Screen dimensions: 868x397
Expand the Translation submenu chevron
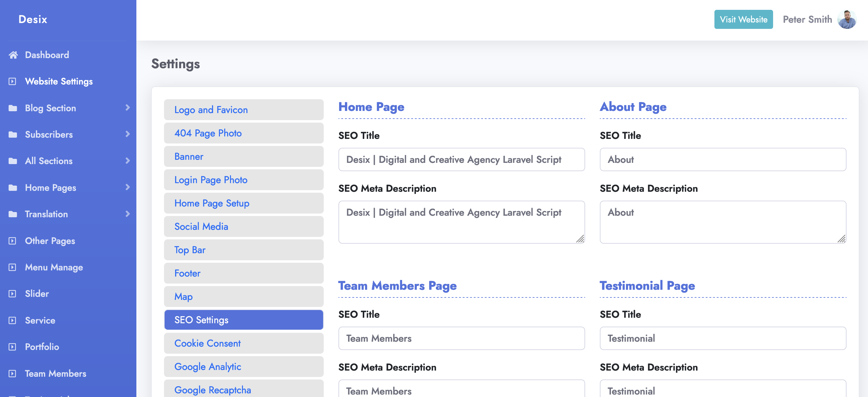point(127,214)
